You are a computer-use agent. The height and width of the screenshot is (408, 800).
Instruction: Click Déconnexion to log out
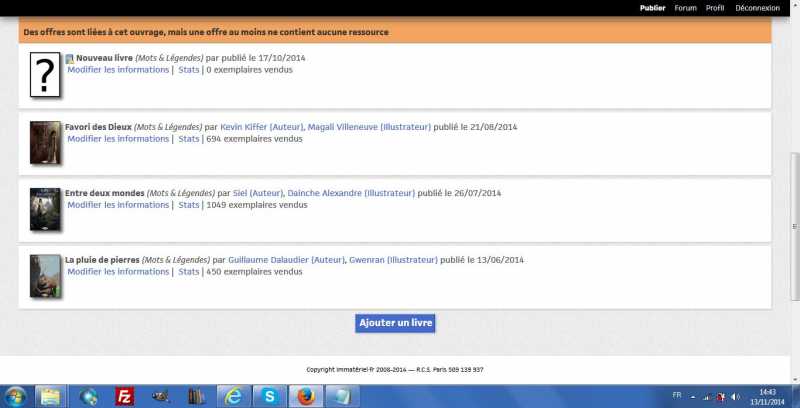[758, 8]
